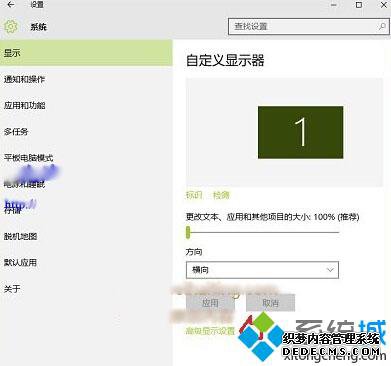Click the 应用 apply button
Image resolution: width=391 pixels, height=366 pixels.
(210, 303)
